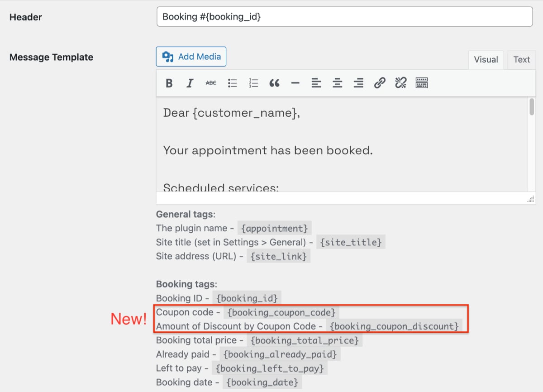Insert or edit link
The image size is (543, 392).
point(380,83)
